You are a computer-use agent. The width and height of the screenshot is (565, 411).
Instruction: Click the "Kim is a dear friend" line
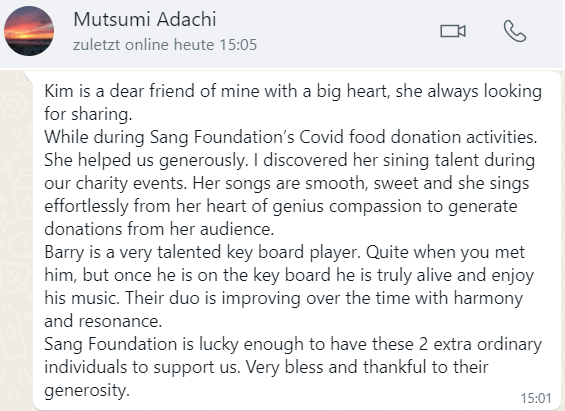[x=293, y=91]
